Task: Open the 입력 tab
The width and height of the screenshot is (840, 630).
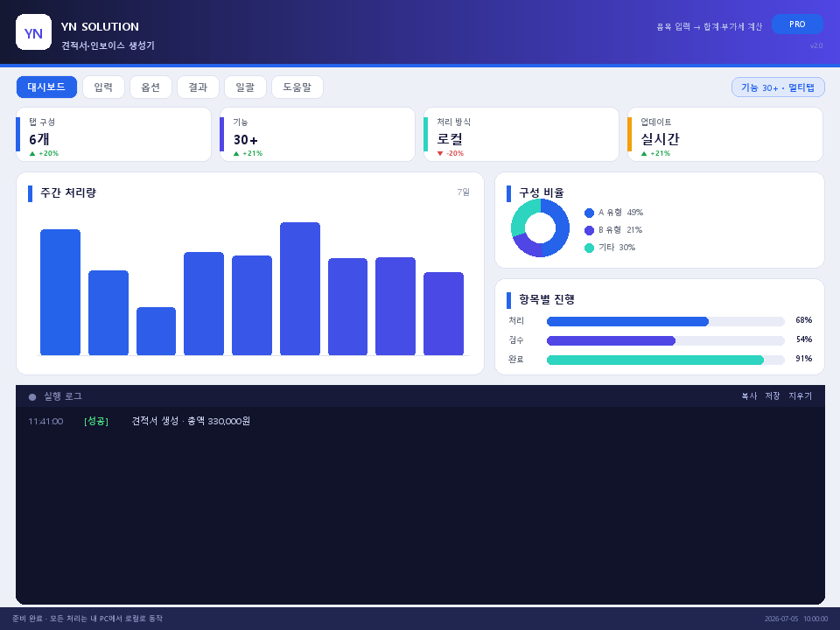Action: [103, 87]
